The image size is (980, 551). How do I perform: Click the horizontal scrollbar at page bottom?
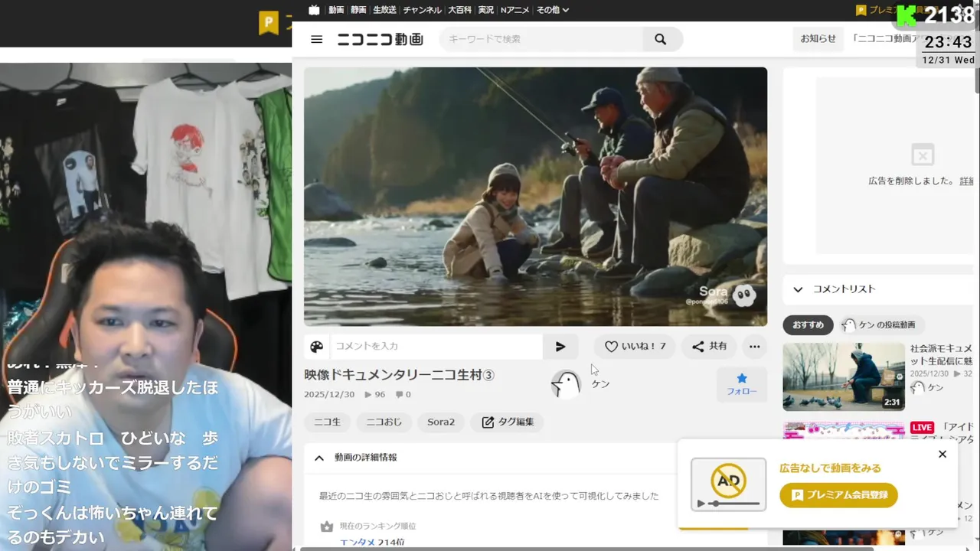[x=586, y=549]
